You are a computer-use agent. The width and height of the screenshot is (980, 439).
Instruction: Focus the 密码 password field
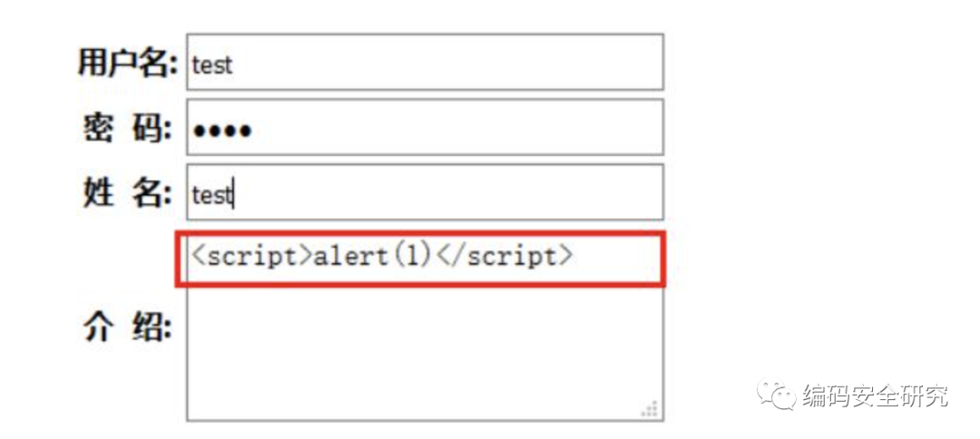[425, 127]
